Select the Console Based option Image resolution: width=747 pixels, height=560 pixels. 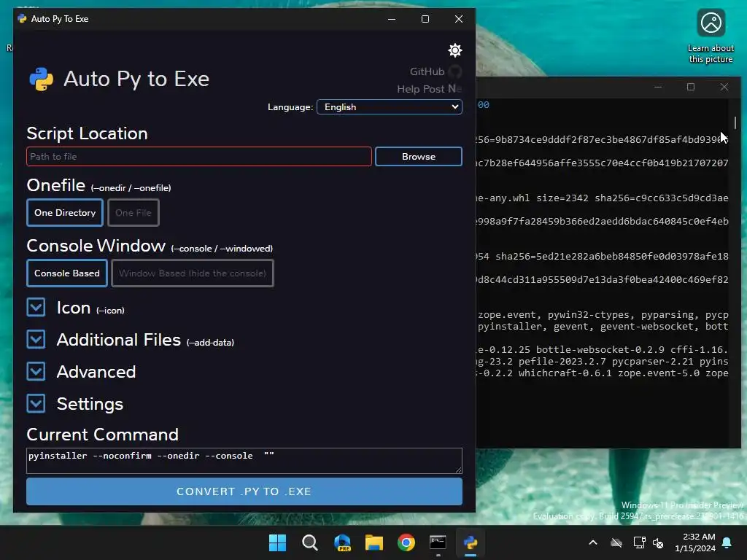point(66,273)
